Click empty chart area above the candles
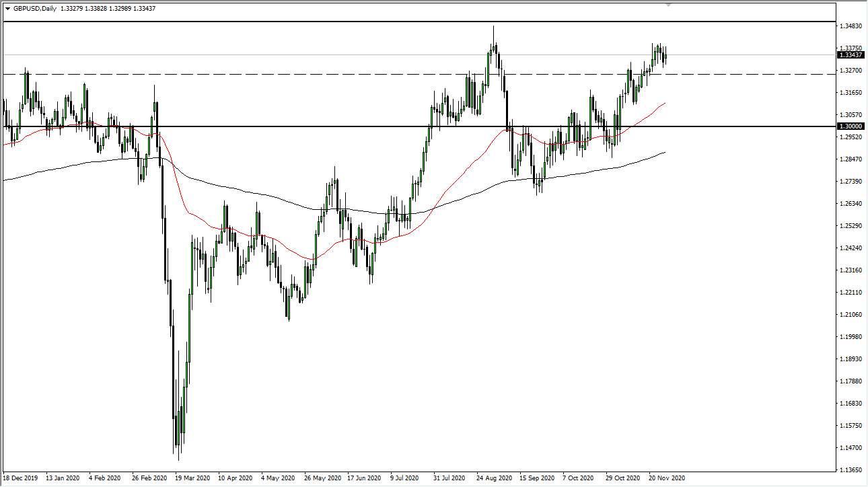The height and width of the screenshot is (487, 868). (303, 40)
